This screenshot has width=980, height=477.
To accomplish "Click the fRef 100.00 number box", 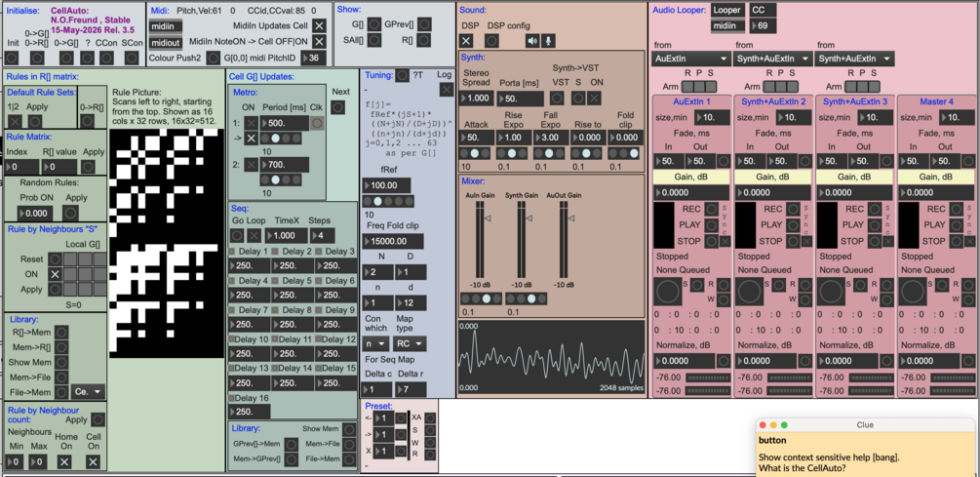I will 386,185.
